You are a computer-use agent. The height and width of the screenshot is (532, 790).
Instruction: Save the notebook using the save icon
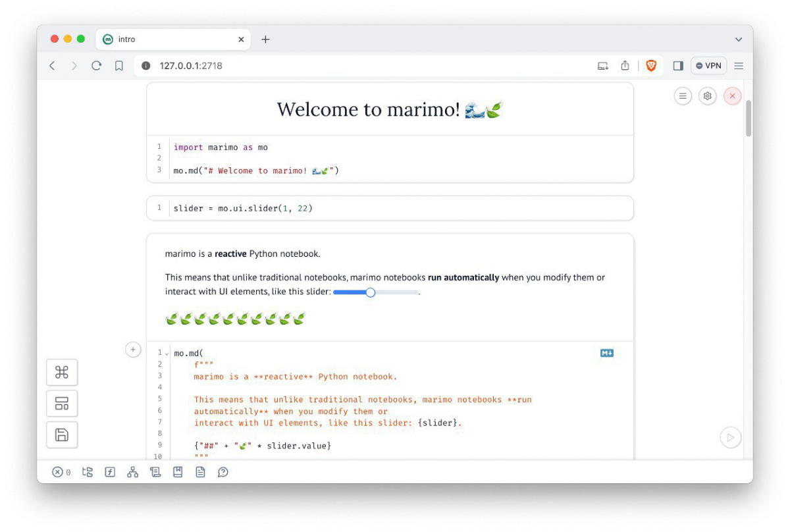[61, 435]
